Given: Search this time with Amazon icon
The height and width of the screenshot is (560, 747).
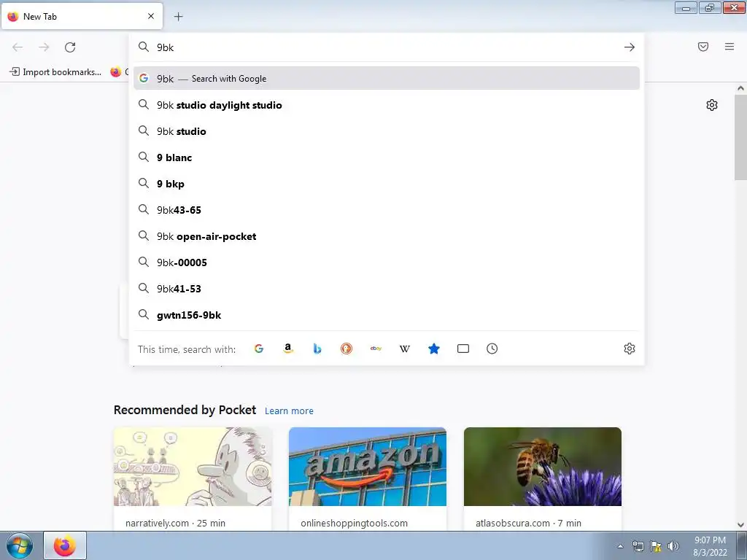Looking at the screenshot, I should [x=287, y=349].
